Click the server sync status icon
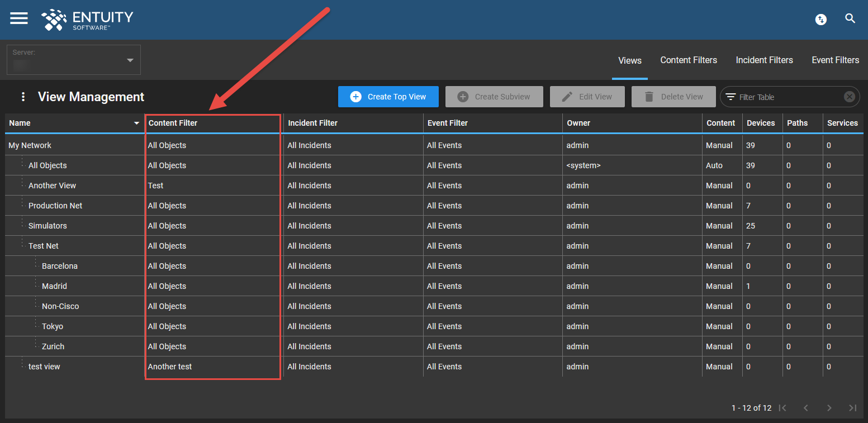Viewport: 868px width, 423px height. (820, 20)
